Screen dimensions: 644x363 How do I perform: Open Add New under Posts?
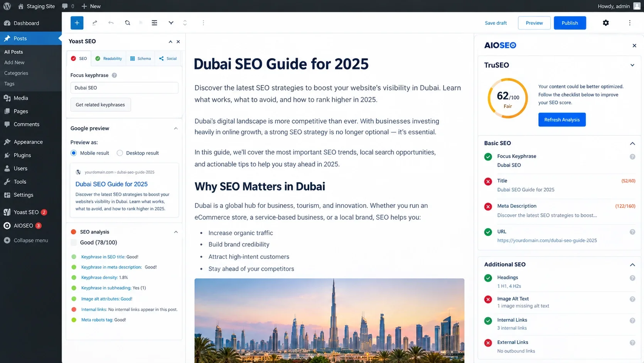14,62
